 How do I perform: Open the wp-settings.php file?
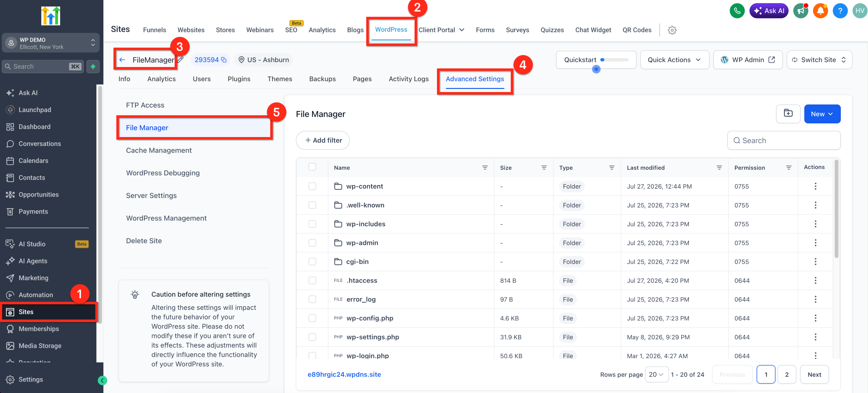pyautogui.click(x=372, y=337)
